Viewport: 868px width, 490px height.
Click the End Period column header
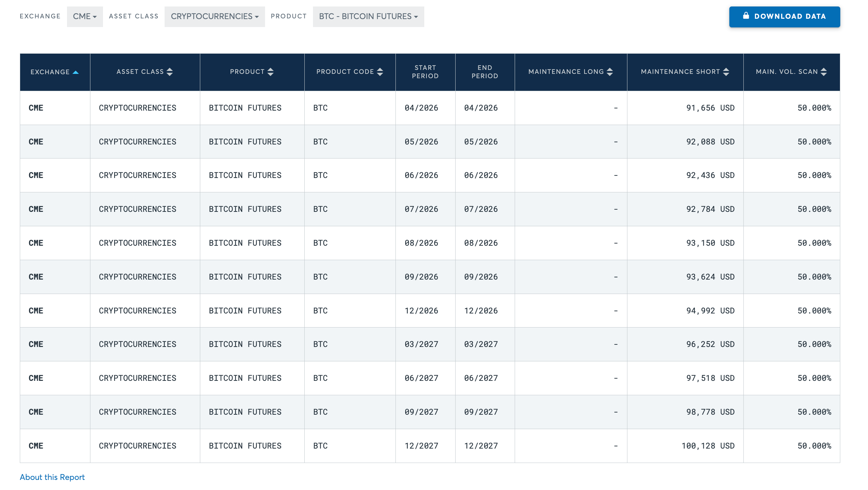point(485,72)
